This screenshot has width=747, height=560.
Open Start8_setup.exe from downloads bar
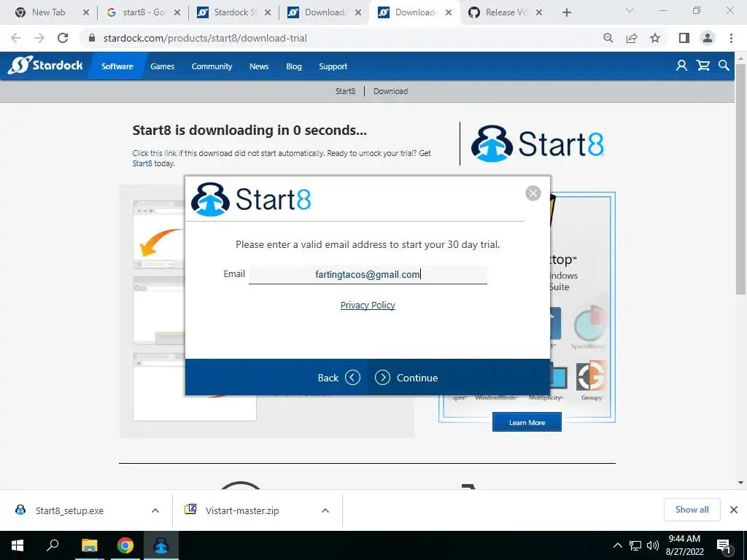(x=69, y=510)
